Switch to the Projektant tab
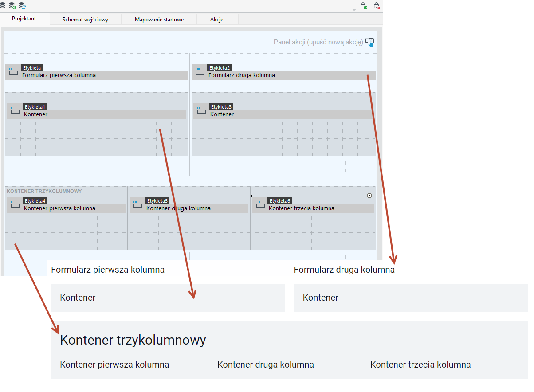 (x=24, y=19)
